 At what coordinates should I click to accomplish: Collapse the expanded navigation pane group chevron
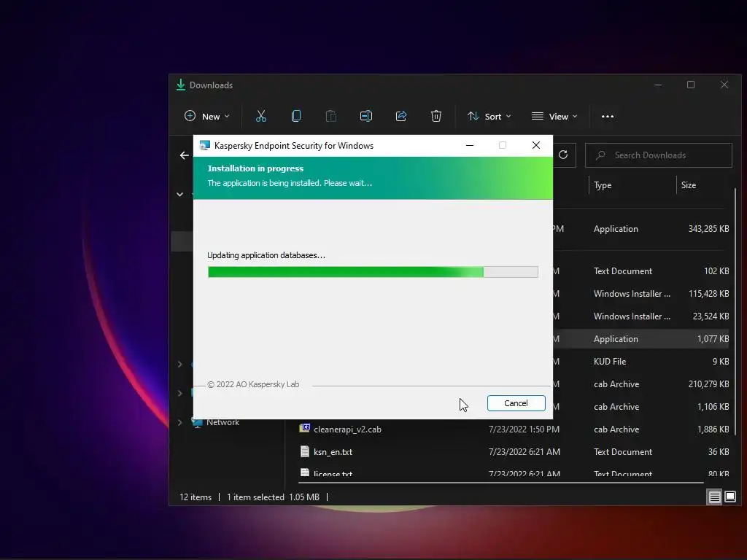pyautogui.click(x=180, y=194)
